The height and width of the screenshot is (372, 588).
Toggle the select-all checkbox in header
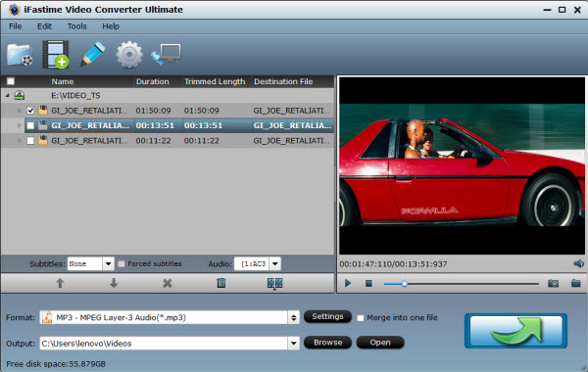11,81
